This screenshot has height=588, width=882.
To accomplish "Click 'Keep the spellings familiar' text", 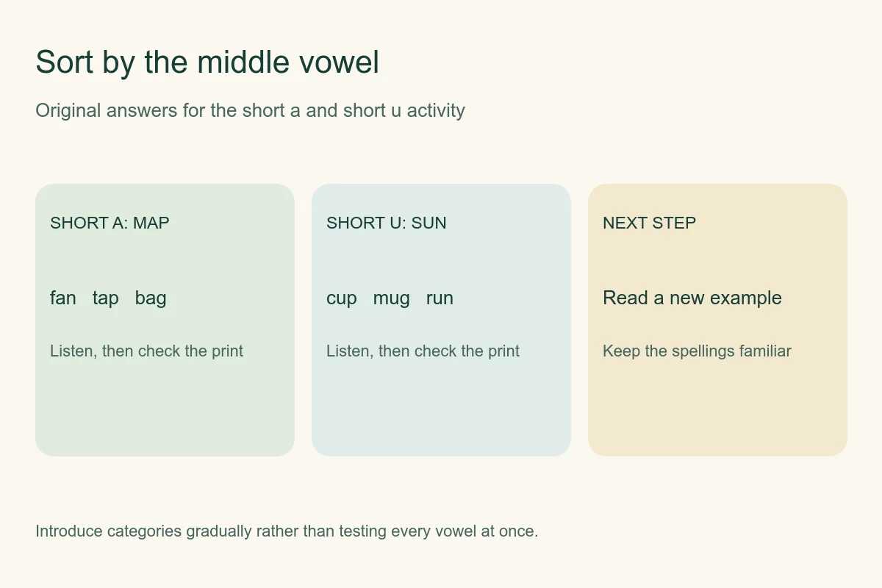I will (x=697, y=351).
